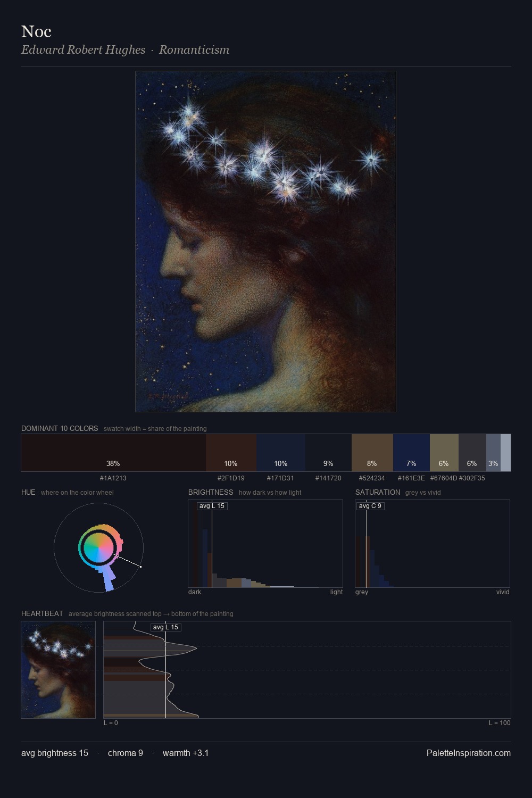
Task: Click the grey axis label
Action: point(362,592)
